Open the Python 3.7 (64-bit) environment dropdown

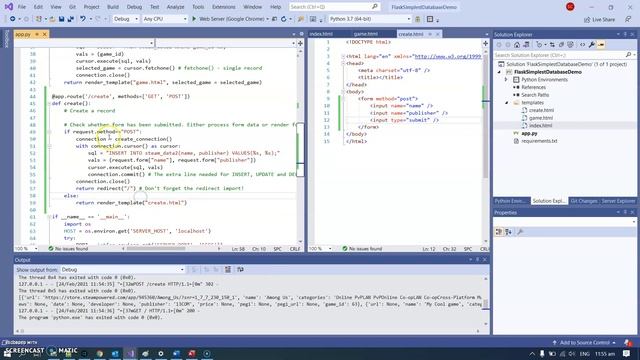click(x=370, y=19)
